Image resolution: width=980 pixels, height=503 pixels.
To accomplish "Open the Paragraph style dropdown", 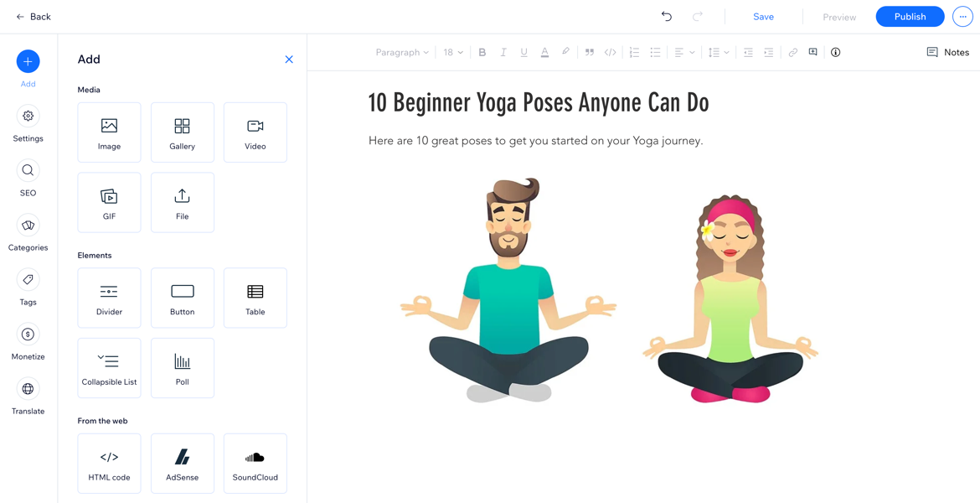I will (402, 52).
